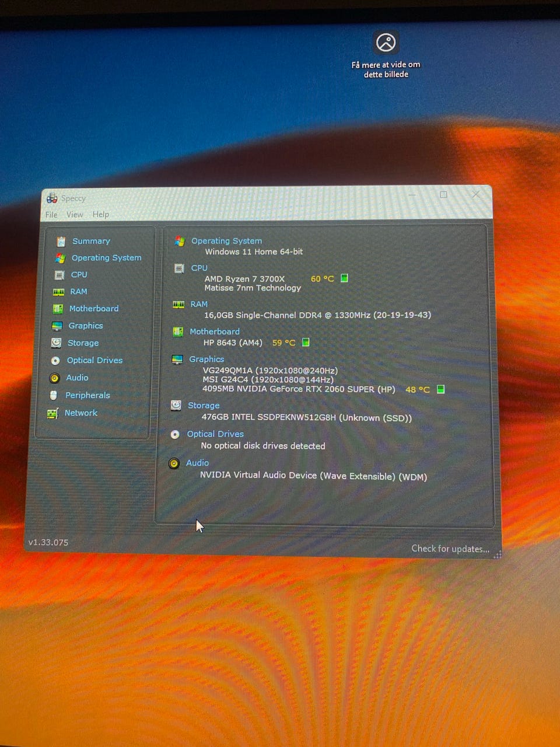Click the Network sidebar icon

[52, 413]
